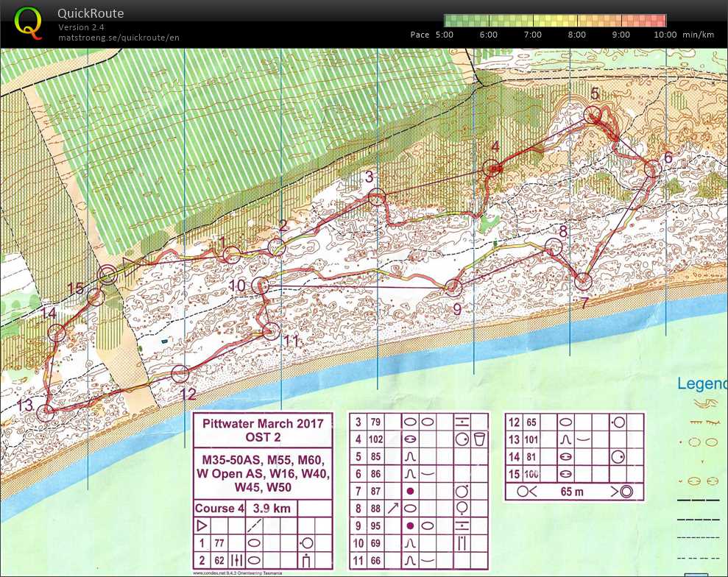Click control circle 7 near the beach
Viewport: 728px width, 577px height.
pyautogui.click(x=583, y=281)
